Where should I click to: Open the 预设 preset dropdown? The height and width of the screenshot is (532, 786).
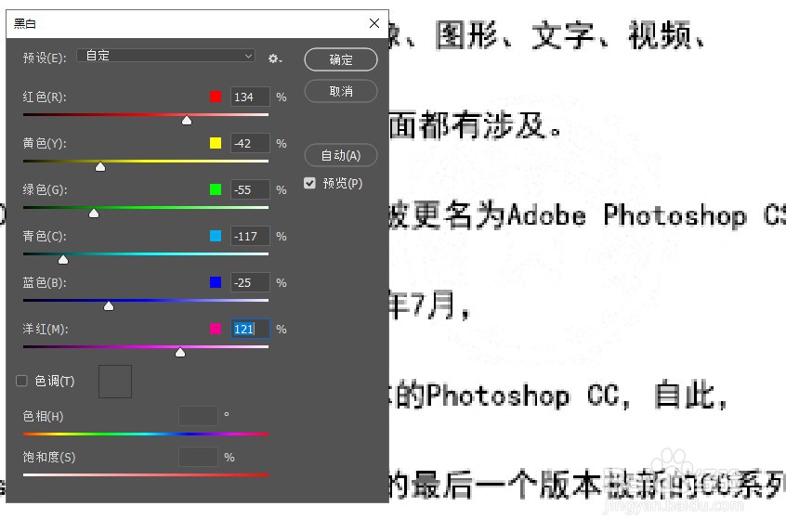tap(165, 56)
